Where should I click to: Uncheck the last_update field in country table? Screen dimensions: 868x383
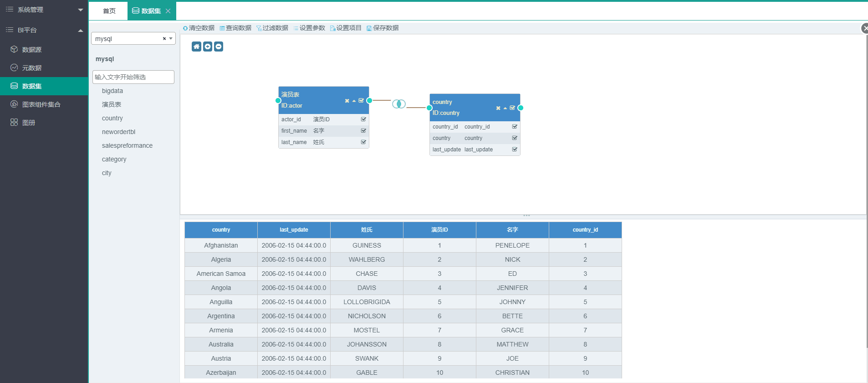pyautogui.click(x=515, y=150)
